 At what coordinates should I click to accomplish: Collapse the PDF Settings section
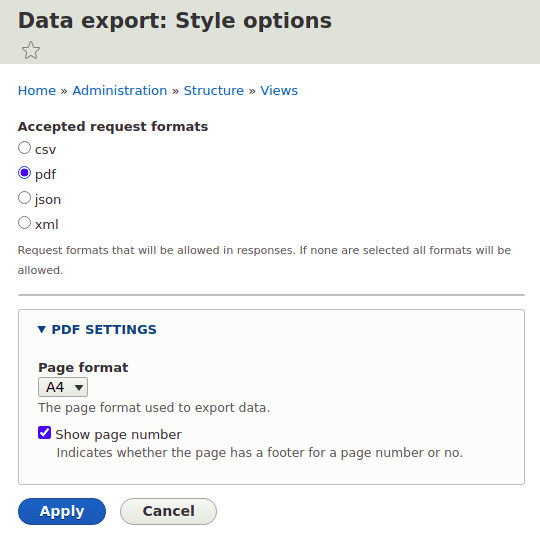104,330
